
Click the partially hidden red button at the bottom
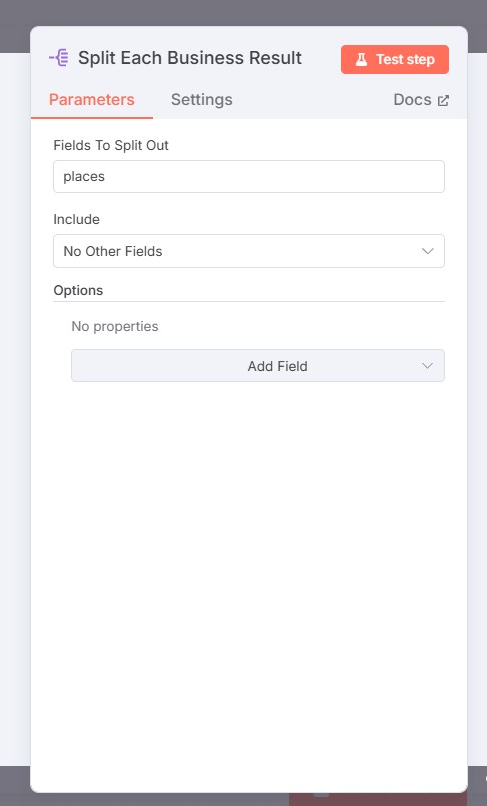pyautogui.click(x=378, y=799)
